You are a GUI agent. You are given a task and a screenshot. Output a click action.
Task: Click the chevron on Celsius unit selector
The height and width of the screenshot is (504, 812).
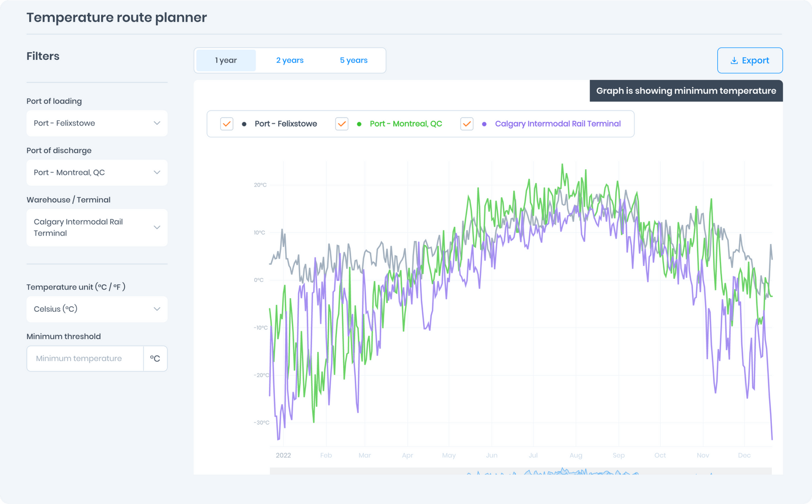157,309
